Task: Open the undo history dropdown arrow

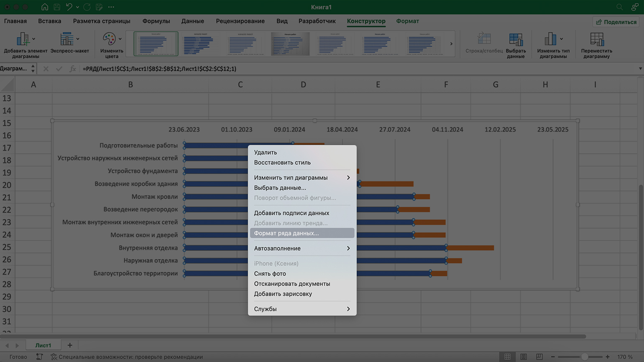Action: pos(77,7)
